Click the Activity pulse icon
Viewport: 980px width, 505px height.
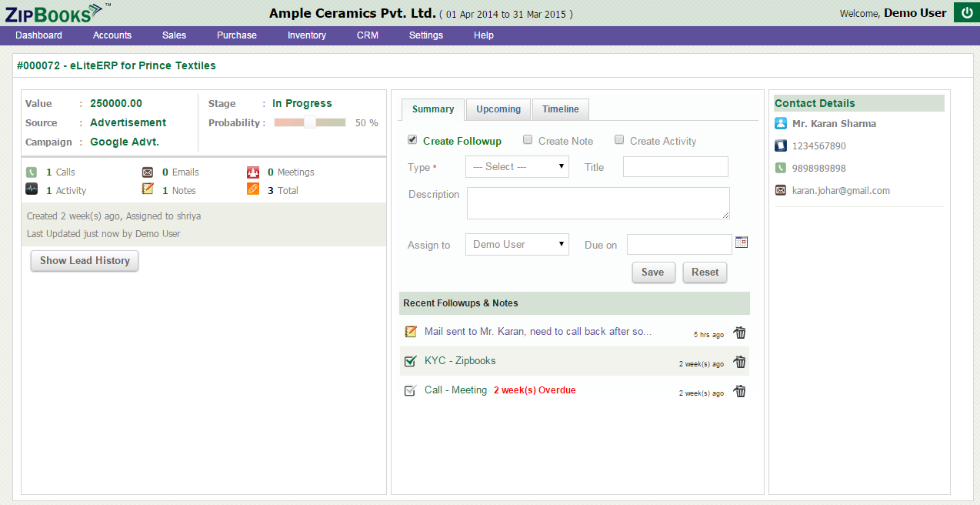[32, 189]
